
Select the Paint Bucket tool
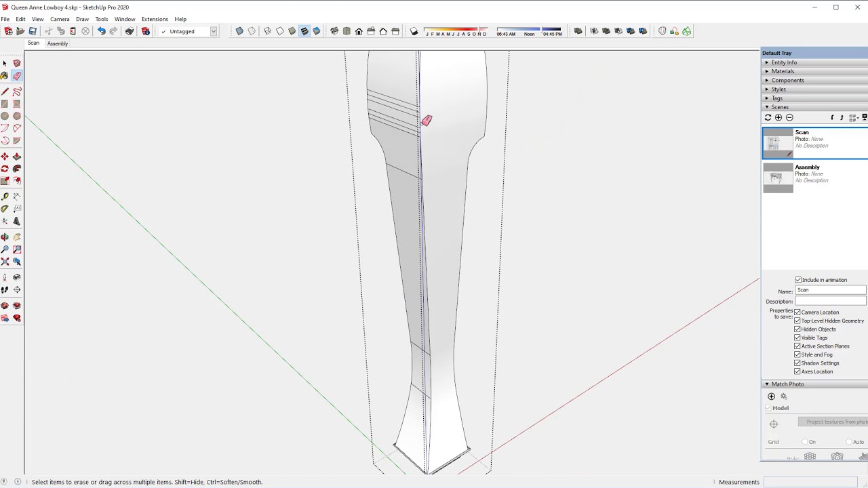coord(5,76)
